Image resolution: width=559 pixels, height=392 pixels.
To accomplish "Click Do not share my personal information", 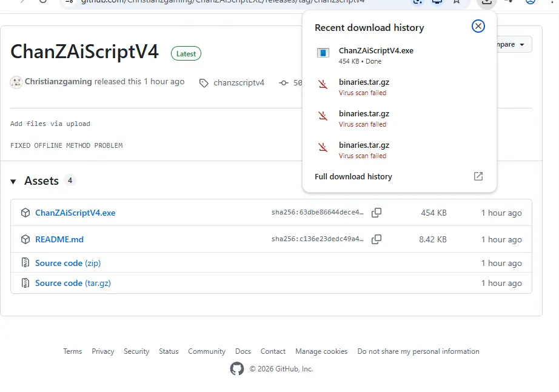I will coord(418,351).
